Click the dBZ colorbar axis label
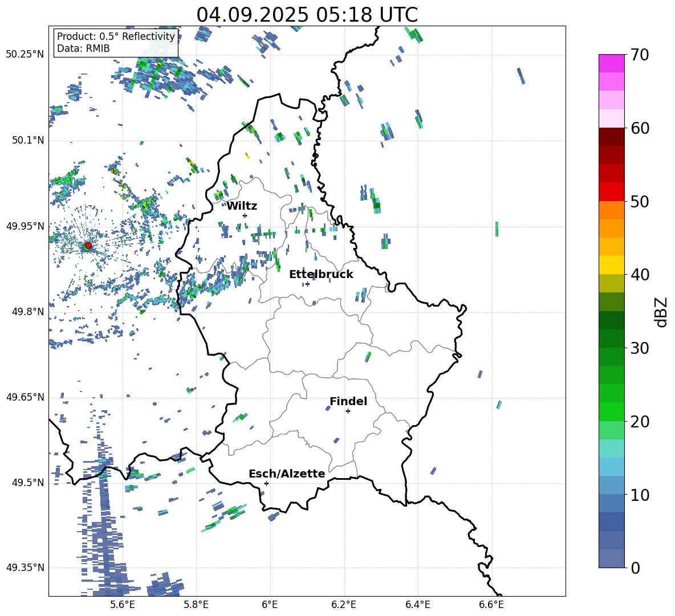The image size is (675, 616). (661, 312)
